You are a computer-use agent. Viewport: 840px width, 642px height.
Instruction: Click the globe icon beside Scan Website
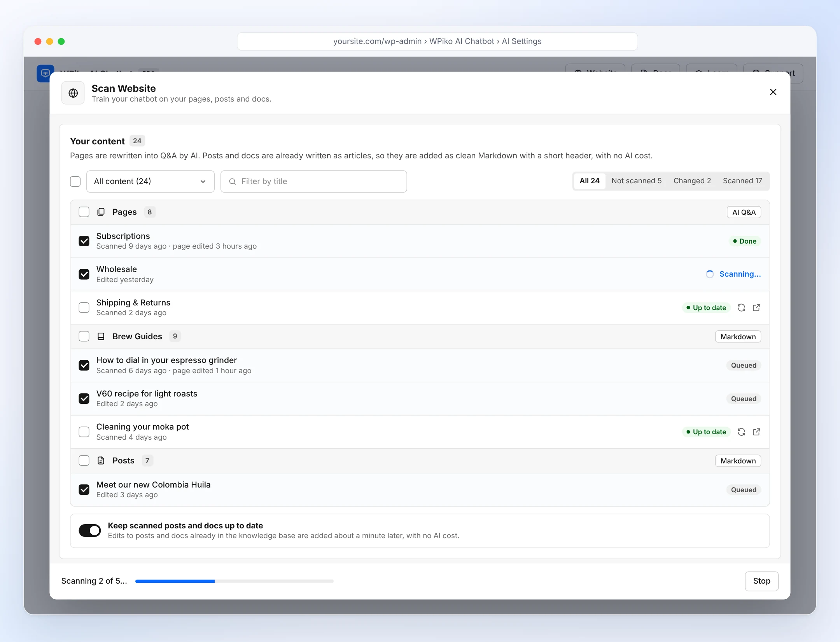click(73, 93)
